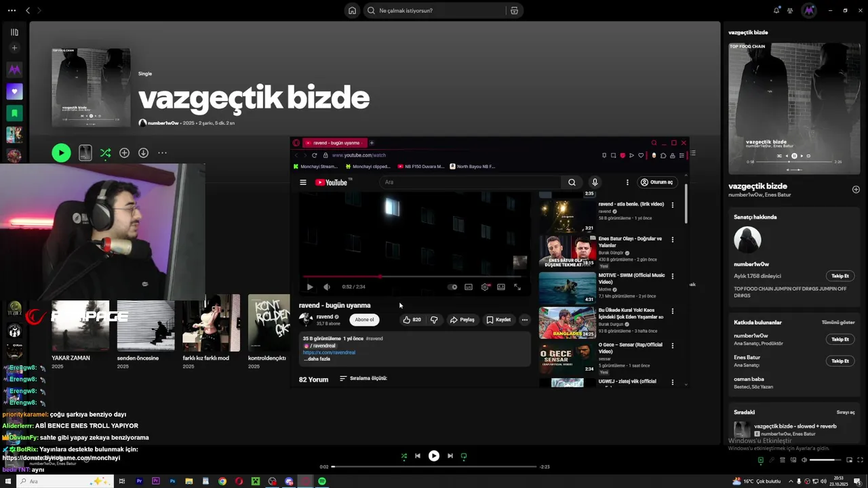This screenshot has height=488, width=868.
Task: Mute the YouTube video volume
Action: coord(327,287)
